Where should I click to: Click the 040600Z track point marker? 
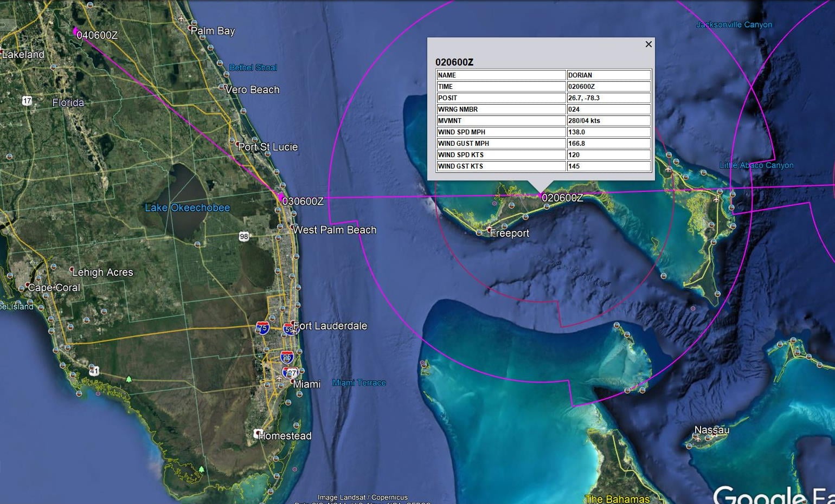pyautogui.click(x=75, y=31)
